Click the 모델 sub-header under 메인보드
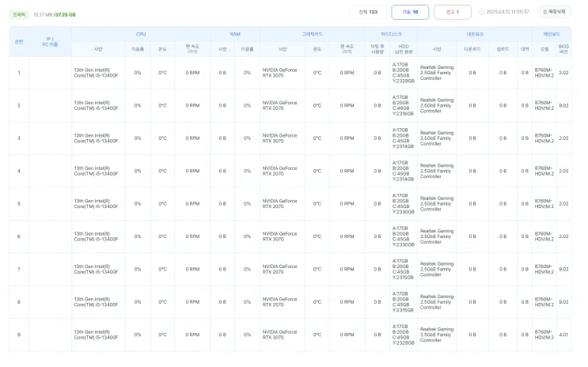 tap(544, 49)
